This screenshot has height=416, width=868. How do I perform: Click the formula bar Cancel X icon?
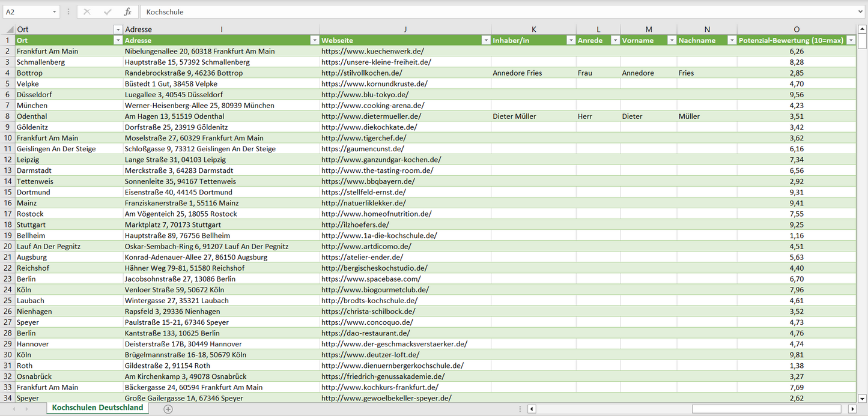(87, 12)
